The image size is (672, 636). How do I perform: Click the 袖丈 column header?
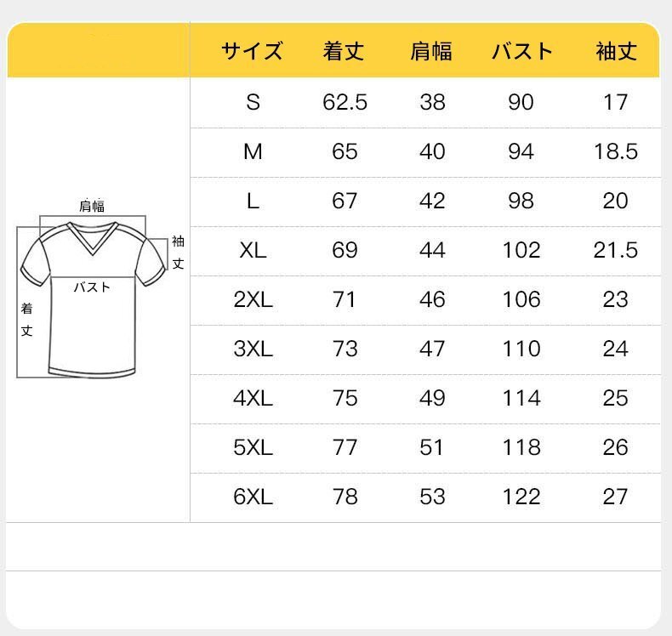(616, 52)
